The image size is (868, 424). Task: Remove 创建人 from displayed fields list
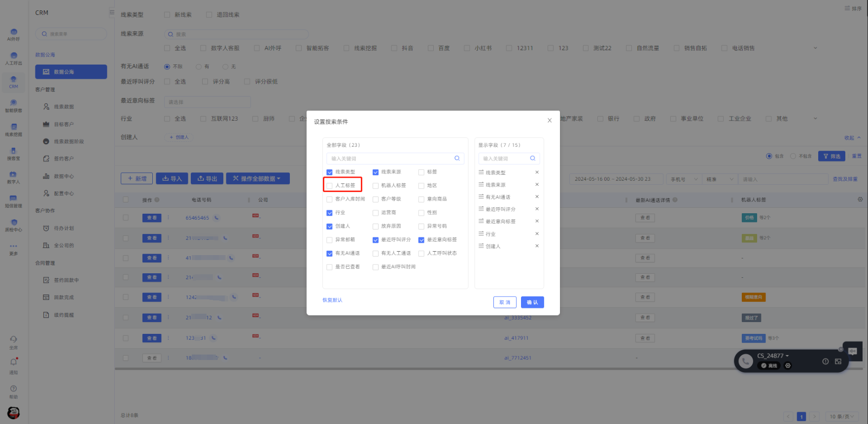tap(537, 246)
